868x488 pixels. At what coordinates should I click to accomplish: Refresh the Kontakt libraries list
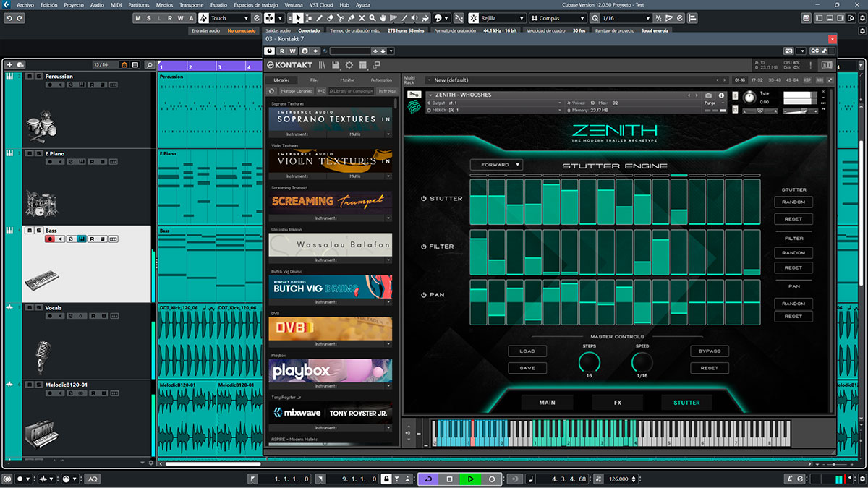271,91
